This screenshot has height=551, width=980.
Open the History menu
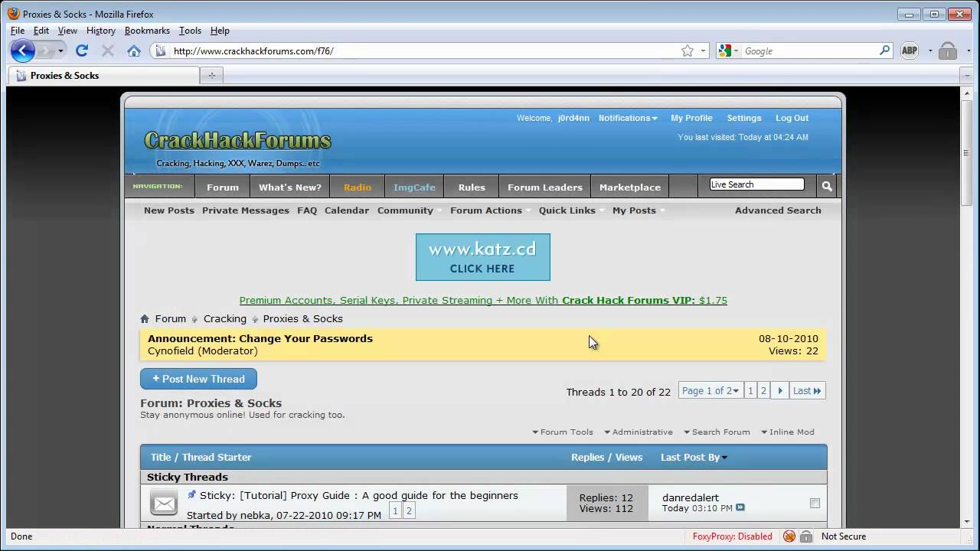(x=100, y=31)
